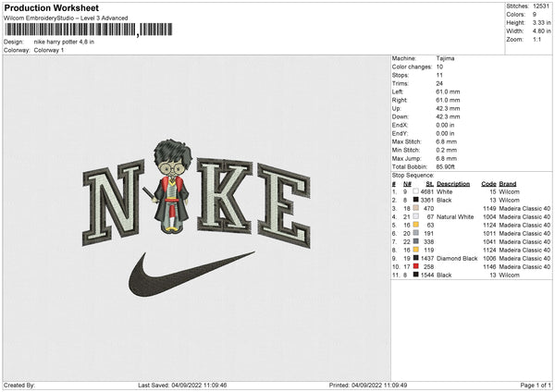555x392 pixels.
Task: Pick the Diamond Black color swatch
Action: point(416,258)
